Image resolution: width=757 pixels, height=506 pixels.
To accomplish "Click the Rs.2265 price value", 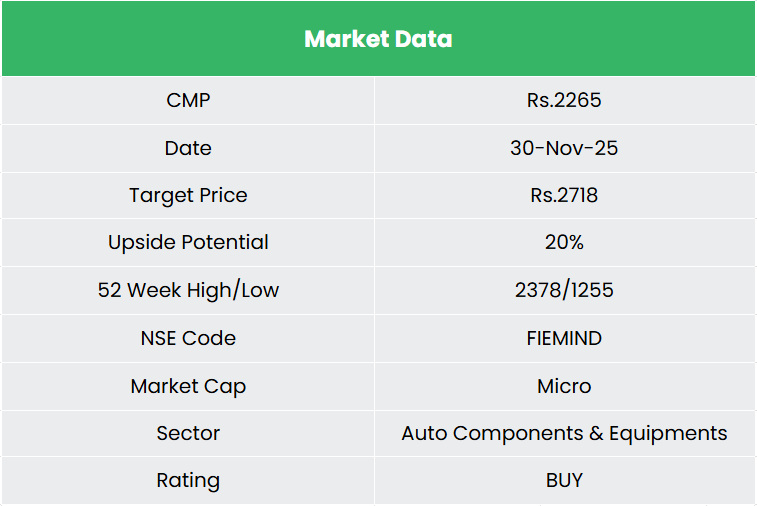I will pyautogui.click(x=564, y=100).
